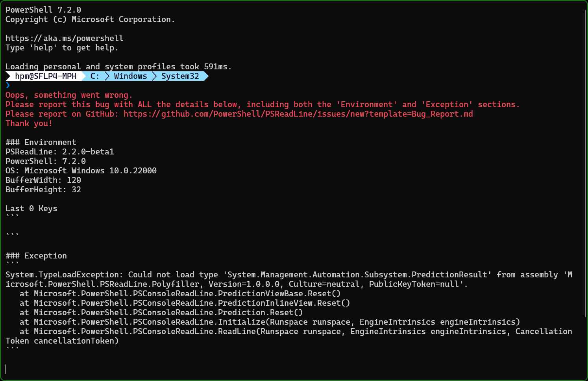Open the GitHub bug report URL

pos(298,114)
